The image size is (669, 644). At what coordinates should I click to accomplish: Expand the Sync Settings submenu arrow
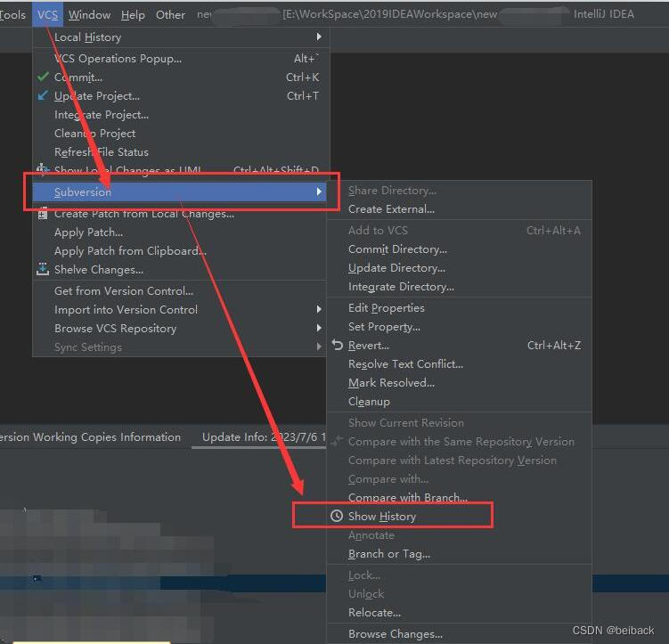tap(319, 346)
